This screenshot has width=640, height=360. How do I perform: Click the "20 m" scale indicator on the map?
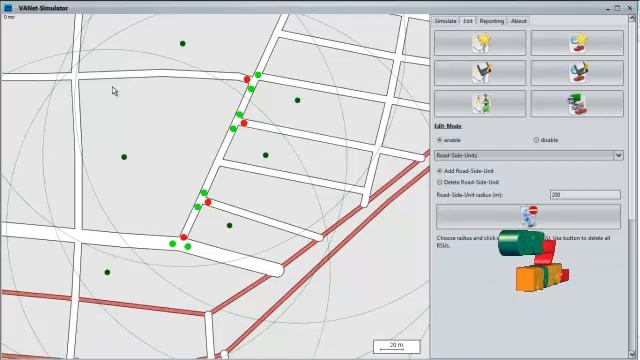tap(396, 347)
